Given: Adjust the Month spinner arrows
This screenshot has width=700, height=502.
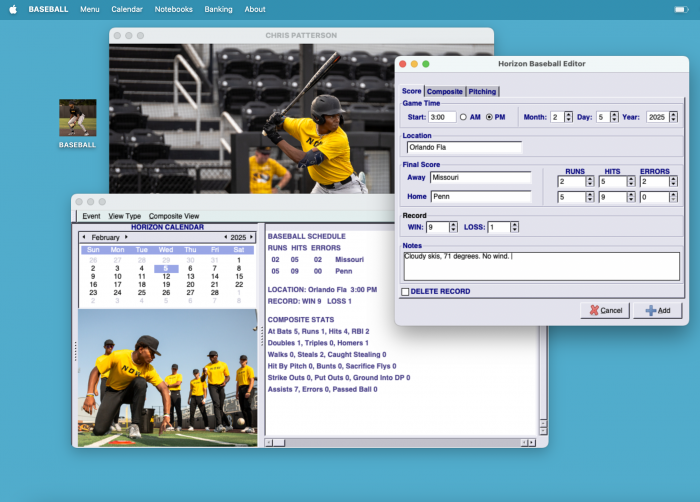Looking at the screenshot, I should coord(569,117).
